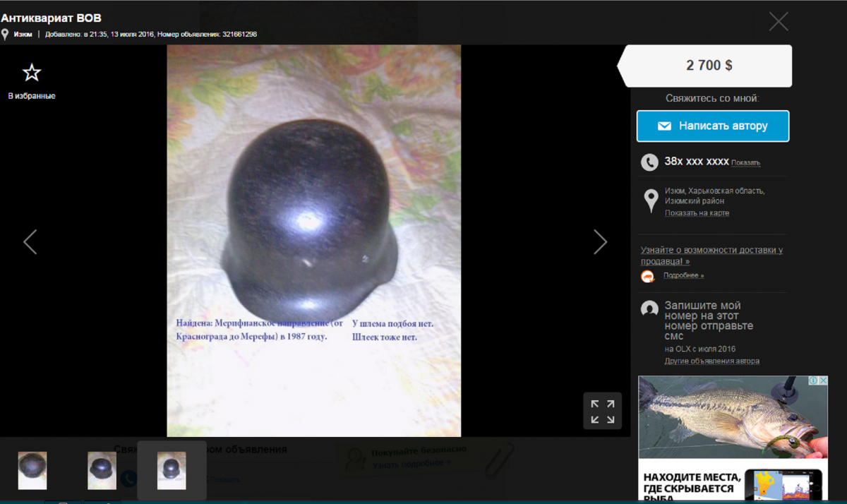
Task: Go to previous photo with left arrow
Action: (x=30, y=241)
